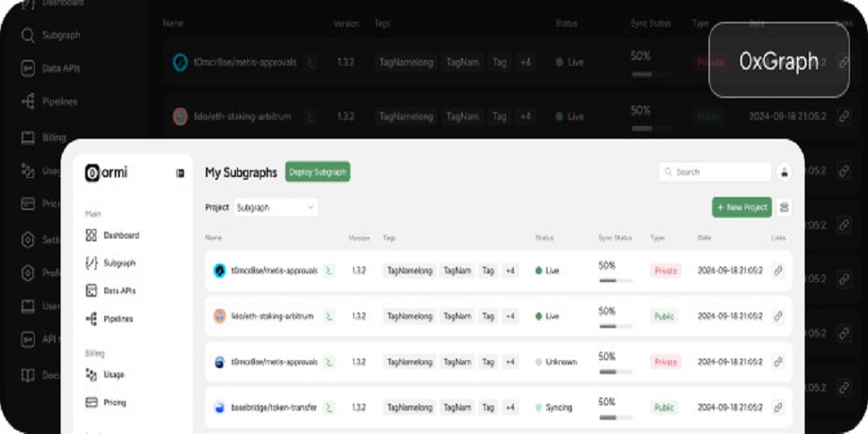Open terminal icon for Unknown t0mcr8se/metis-approvals row
This screenshot has width=868, height=434.
(329, 362)
